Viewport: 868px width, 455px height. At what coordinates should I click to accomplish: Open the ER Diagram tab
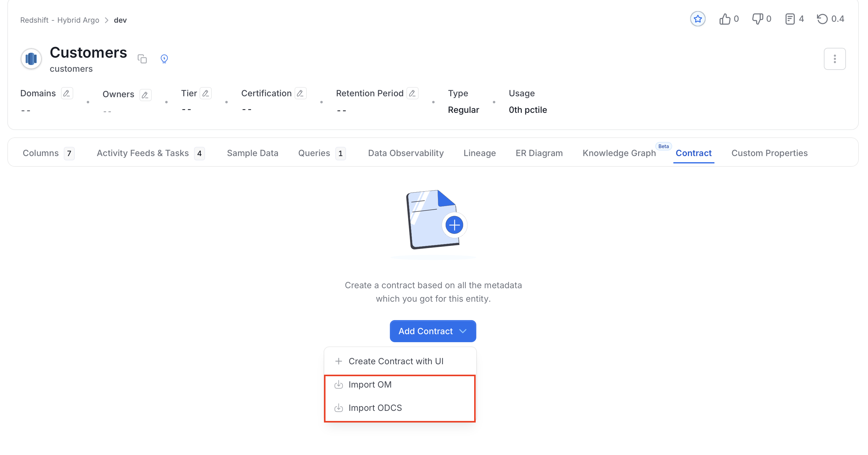[539, 153]
